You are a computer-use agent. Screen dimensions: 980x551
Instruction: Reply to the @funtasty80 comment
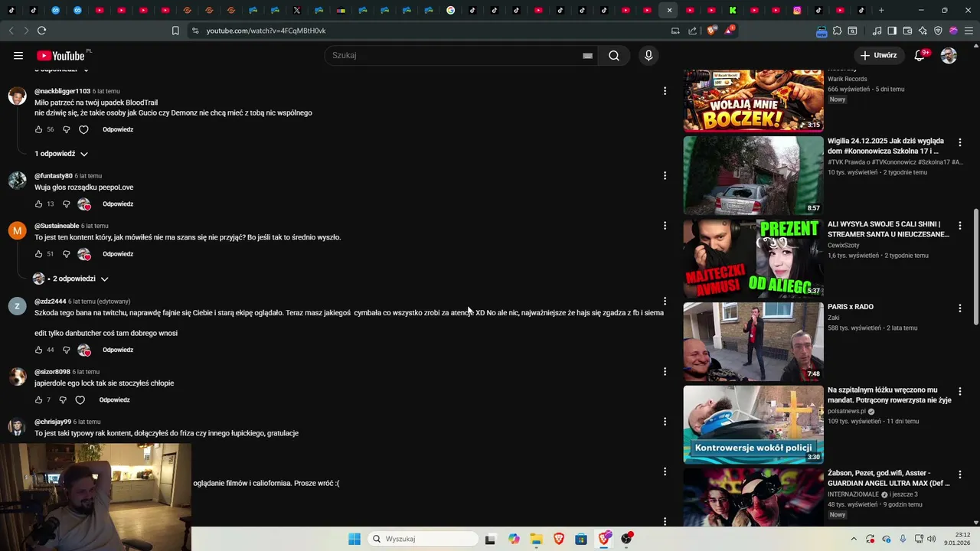pyautogui.click(x=118, y=204)
